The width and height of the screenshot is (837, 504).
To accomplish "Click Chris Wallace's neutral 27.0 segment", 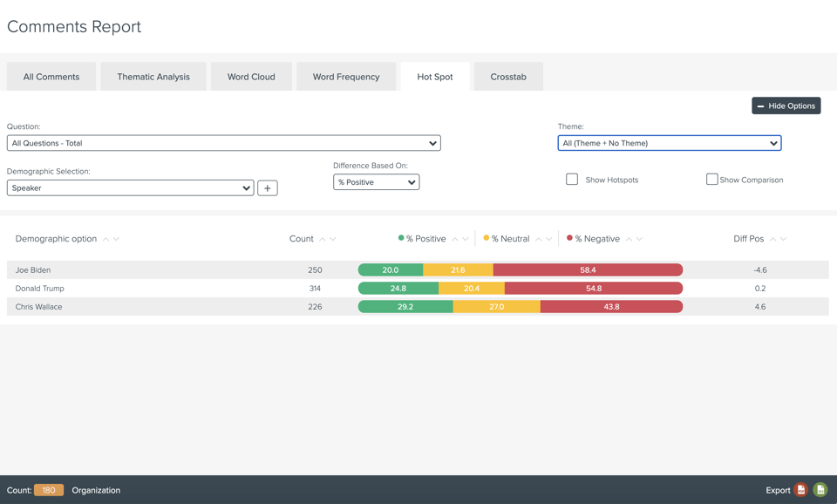I will [496, 306].
